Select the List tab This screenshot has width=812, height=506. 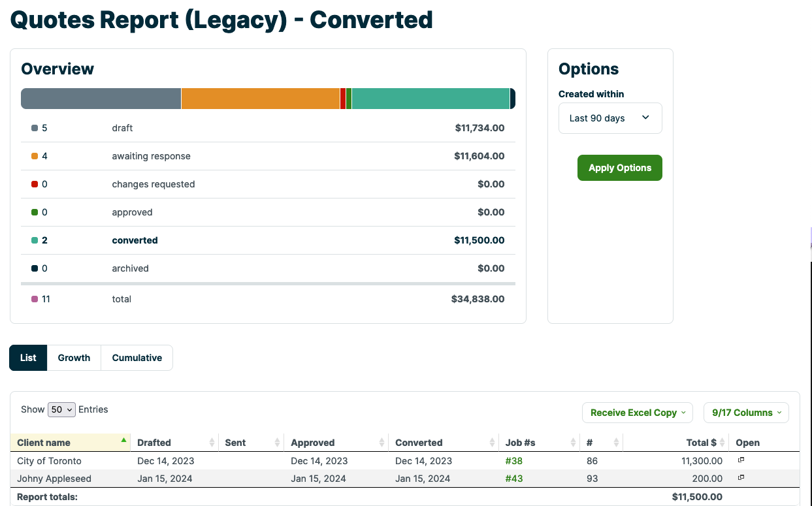tap(28, 358)
